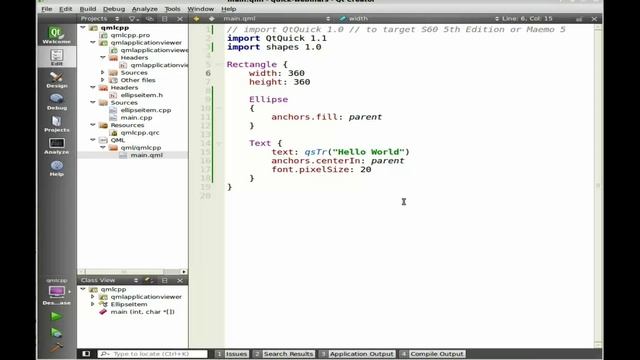The image size is (640, 360).
Task: Select the qmlcpp build target selector
Action: pos(56,293)
